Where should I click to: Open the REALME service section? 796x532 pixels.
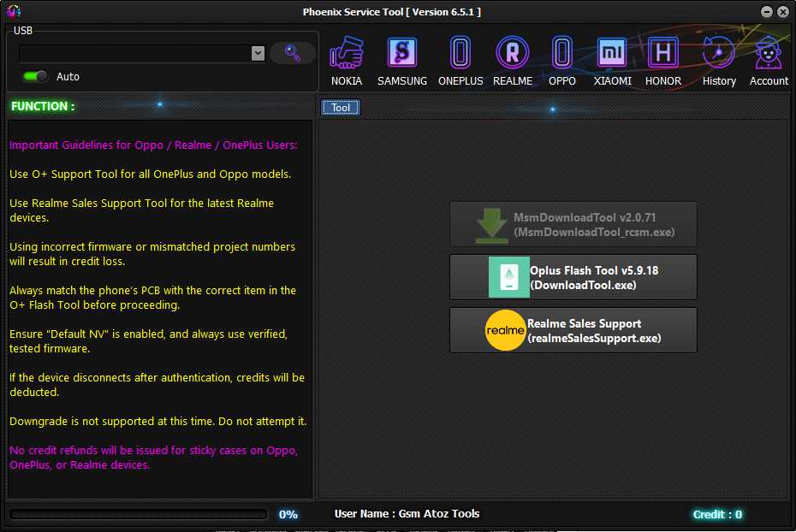[513, 56]
